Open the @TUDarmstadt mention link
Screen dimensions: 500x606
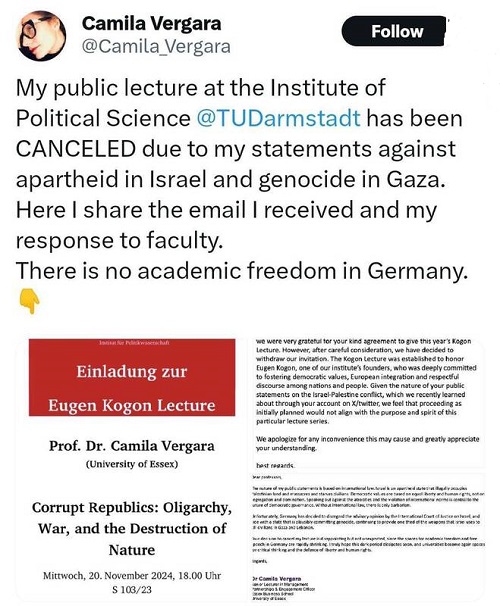click(278, 118)
